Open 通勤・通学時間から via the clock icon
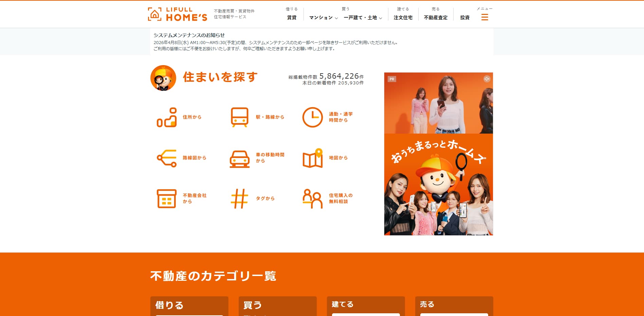This screenshot has height=316, width=644. coord(312,117)
